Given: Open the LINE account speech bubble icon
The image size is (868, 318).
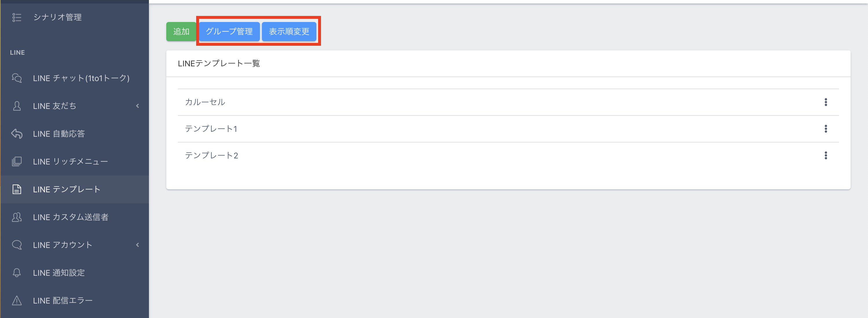Looking at the screenshot, I should 17,245.
